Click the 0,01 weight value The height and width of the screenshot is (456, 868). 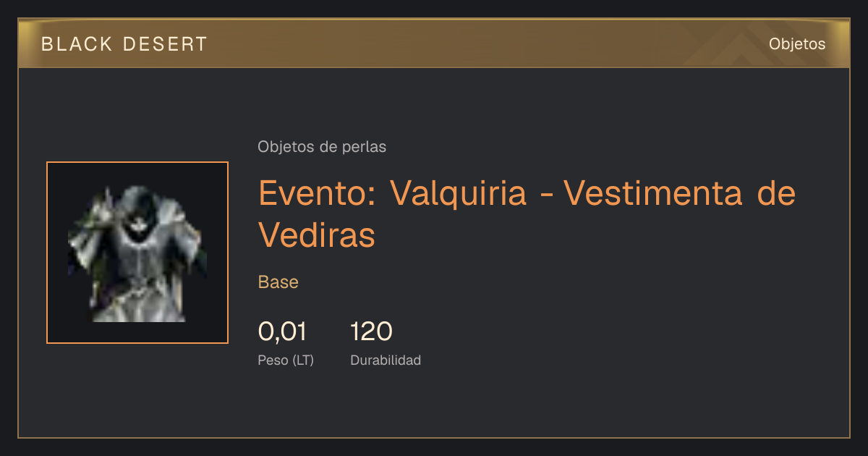coord(283,332)
